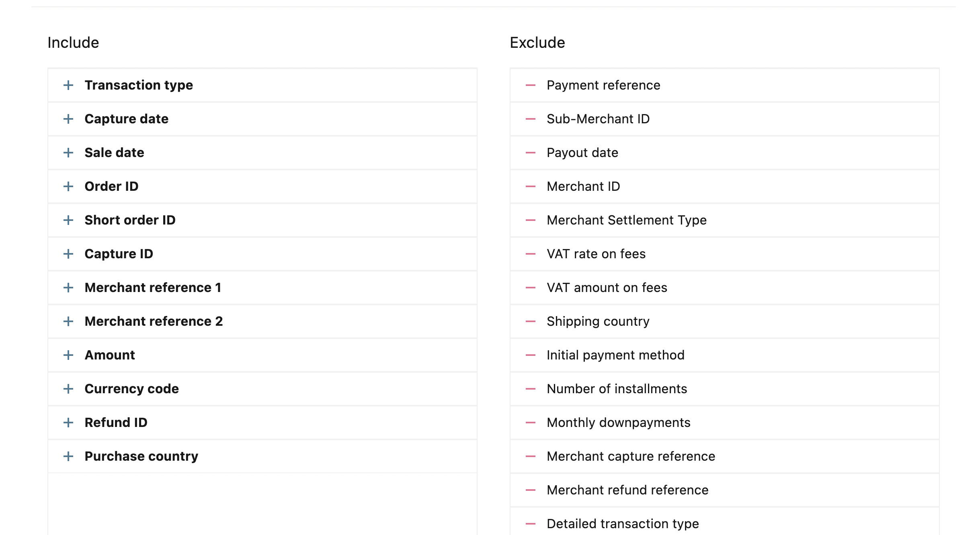Click the Capture ID list item
The width and height of the screenshot is (980, 535).
(262, 254)
